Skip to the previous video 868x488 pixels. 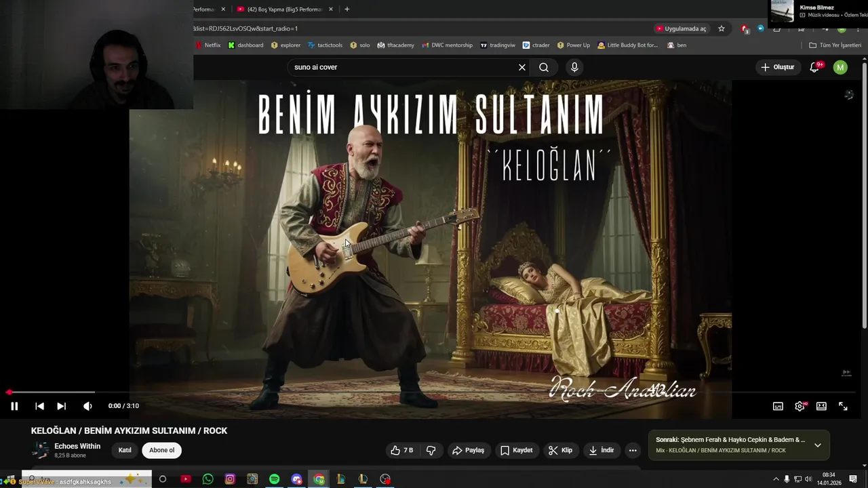coord(39,406)
